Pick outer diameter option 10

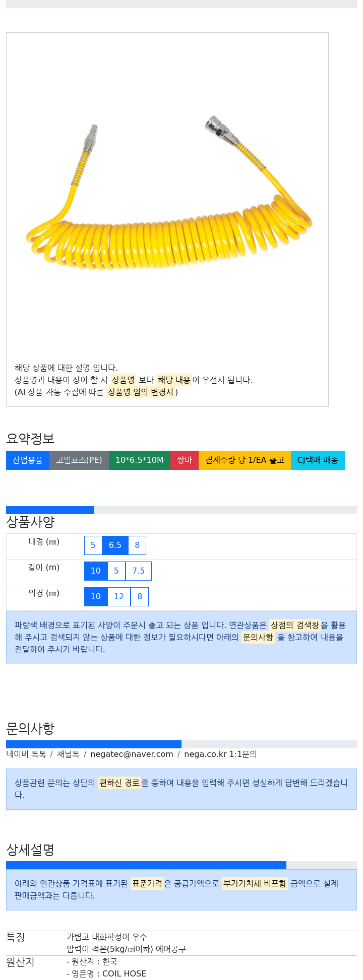[x=96, y=597]
